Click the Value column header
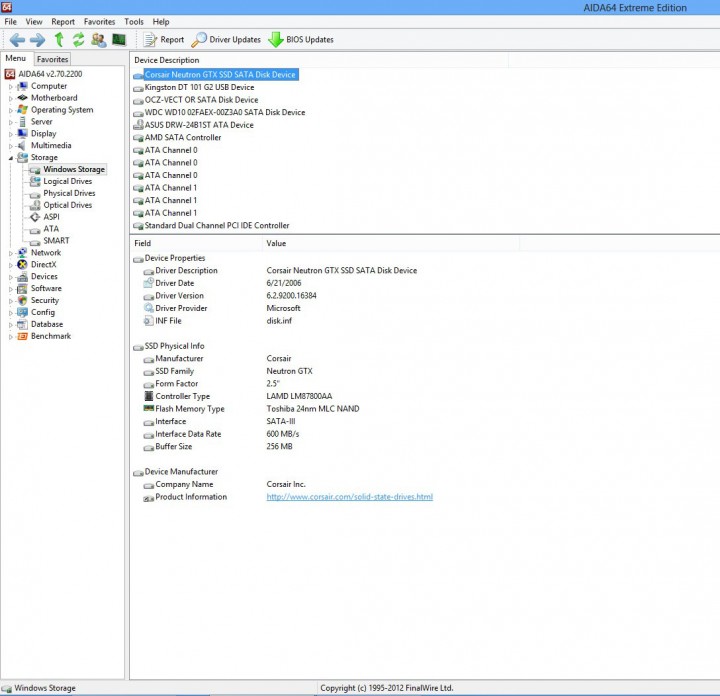 click(x=276, y=243)
